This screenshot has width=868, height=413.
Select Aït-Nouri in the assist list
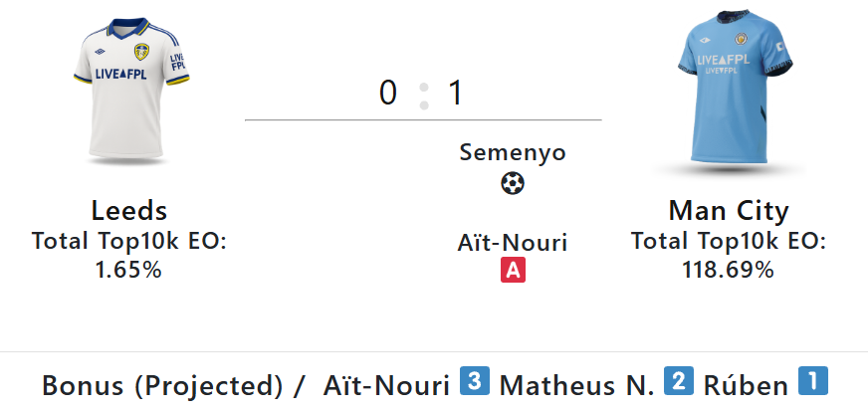(513, 242)
